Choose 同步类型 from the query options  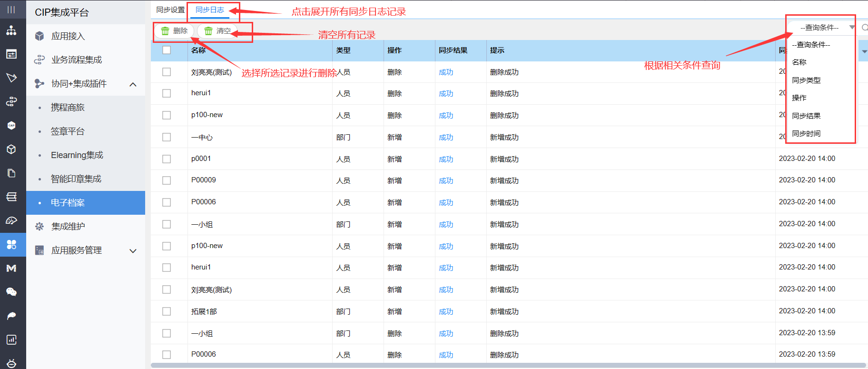pos(806,80)
